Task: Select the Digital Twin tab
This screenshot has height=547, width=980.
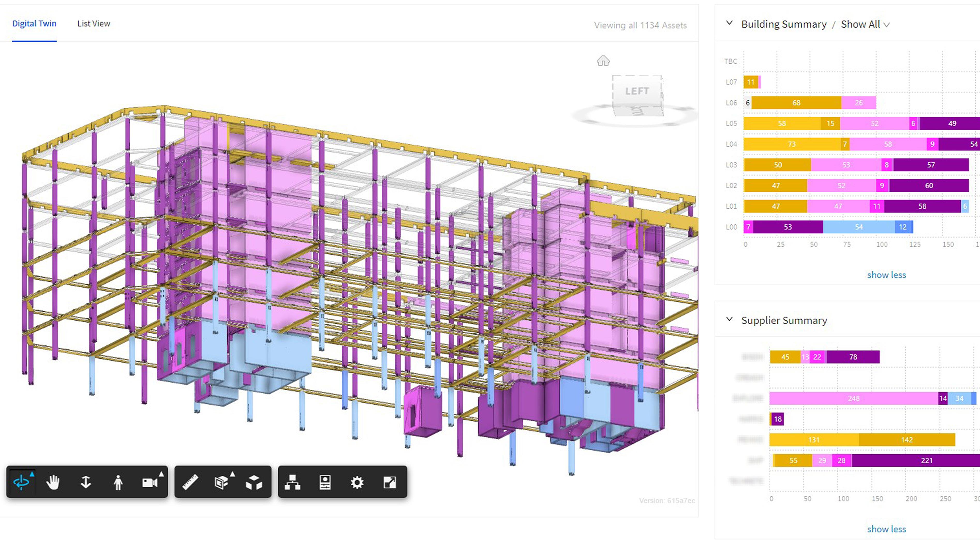Action: (34, 24)
